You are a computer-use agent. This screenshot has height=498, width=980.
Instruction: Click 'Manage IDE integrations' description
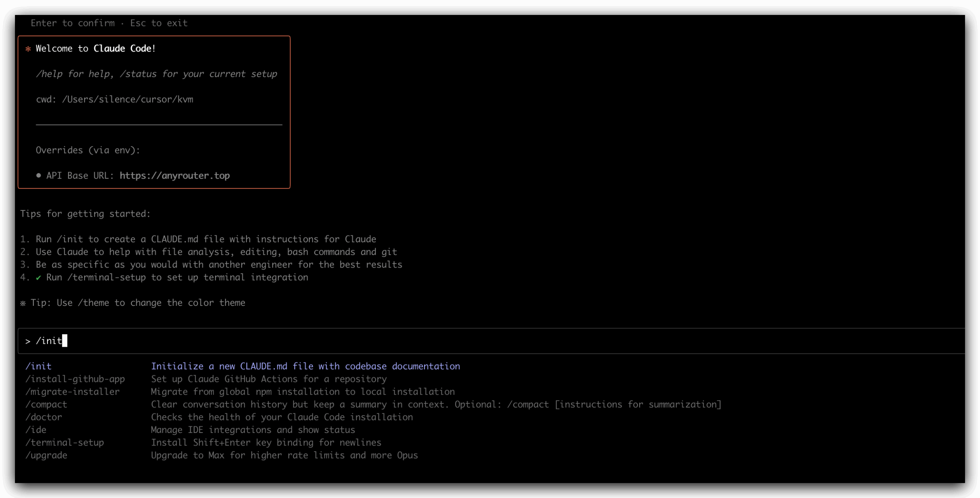pos(253,429)
